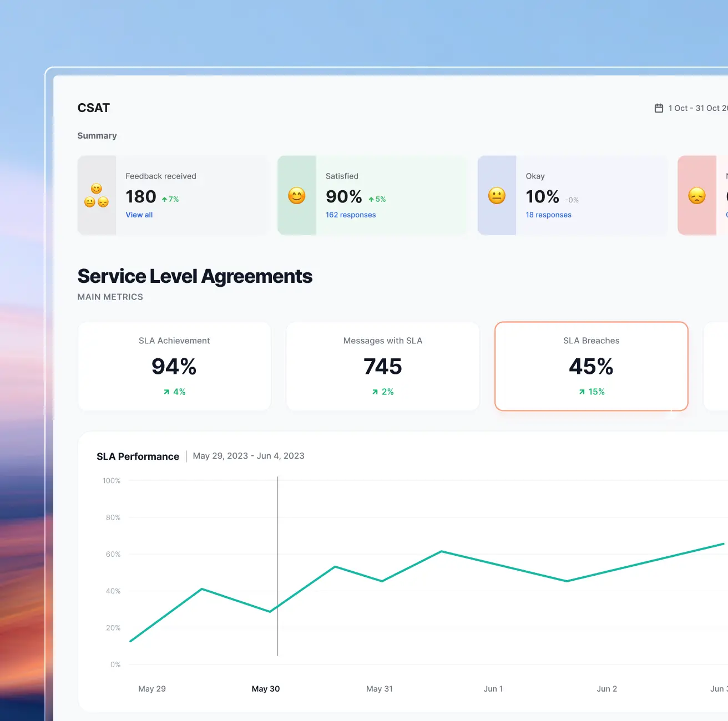Click the Summary label
The width and height of the screenshot is (728, 721).
[x=97, y=135]
